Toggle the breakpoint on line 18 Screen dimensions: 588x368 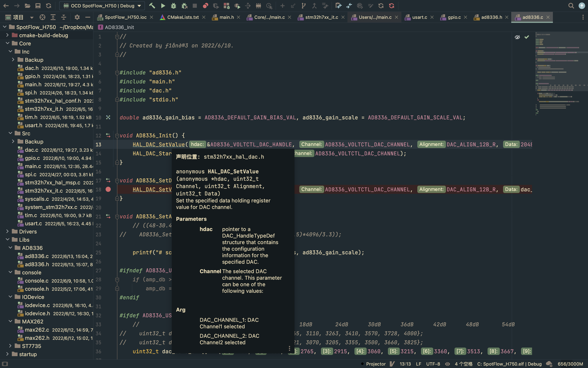(108, 189)
